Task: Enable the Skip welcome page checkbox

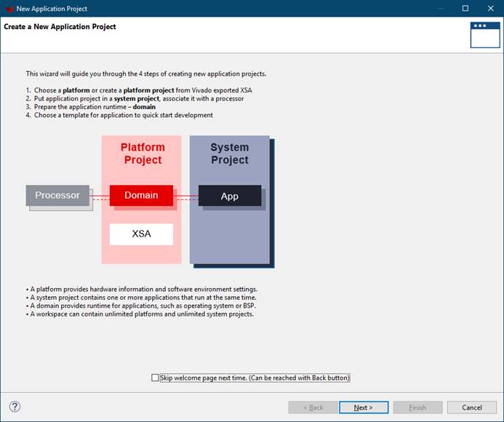Action: (x=155, y=378)
